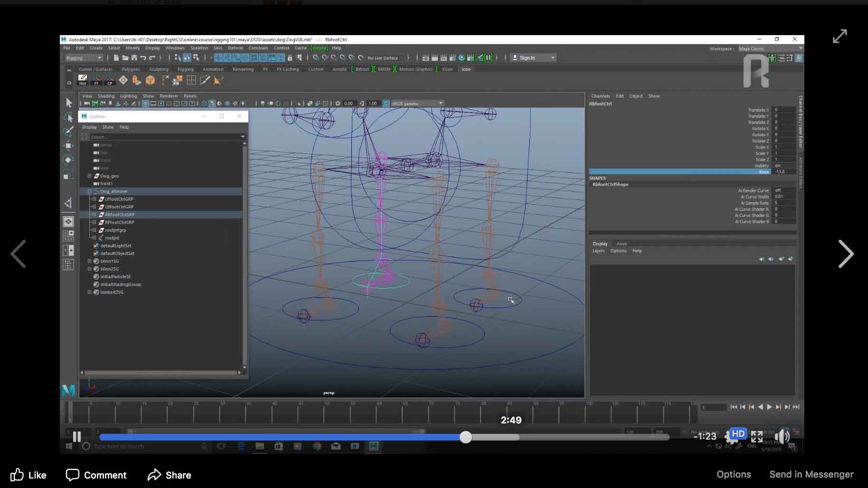Open the sRGB gamma color dropdown
The image size is (868, 488).
(416, 103)
